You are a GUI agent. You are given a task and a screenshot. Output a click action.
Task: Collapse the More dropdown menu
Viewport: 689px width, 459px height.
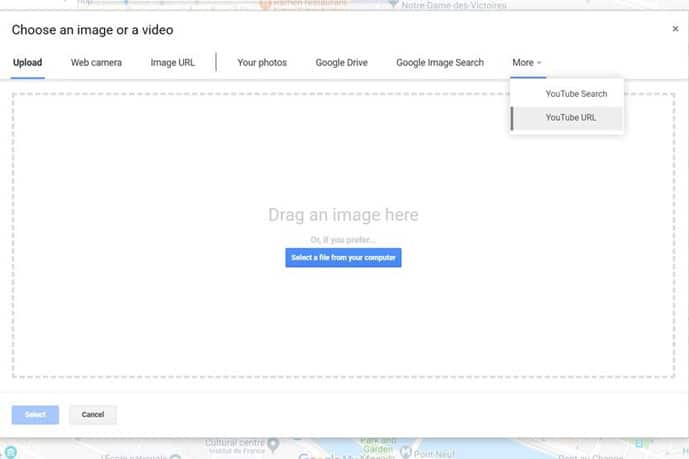[527, 63]
